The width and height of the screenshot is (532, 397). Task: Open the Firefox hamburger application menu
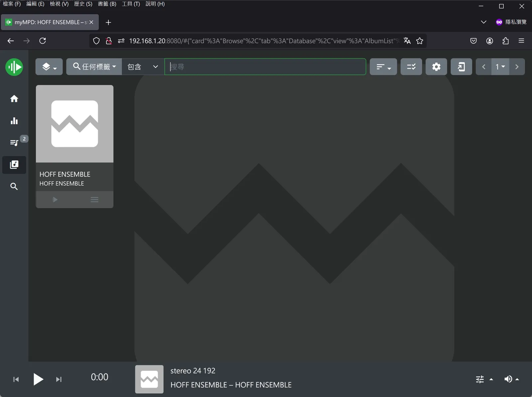click(521, 41)
